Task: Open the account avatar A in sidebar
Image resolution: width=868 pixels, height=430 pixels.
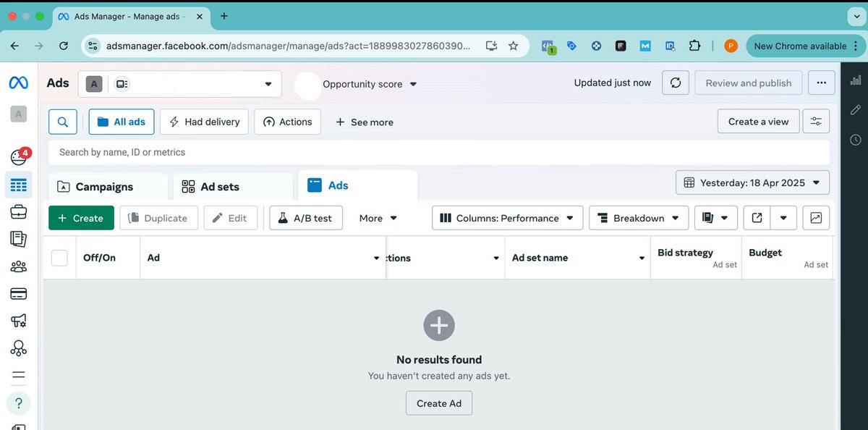Action: (19, 114)
